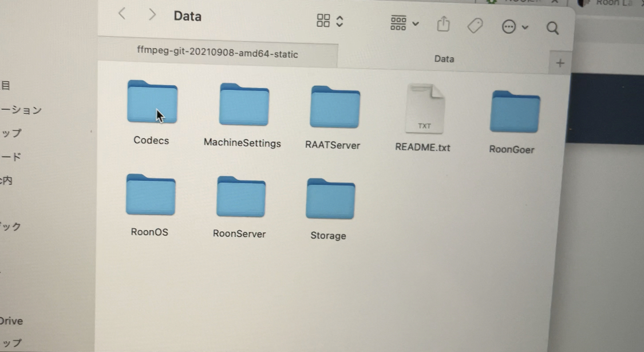Open the Codecs folder

coord(152,102)
